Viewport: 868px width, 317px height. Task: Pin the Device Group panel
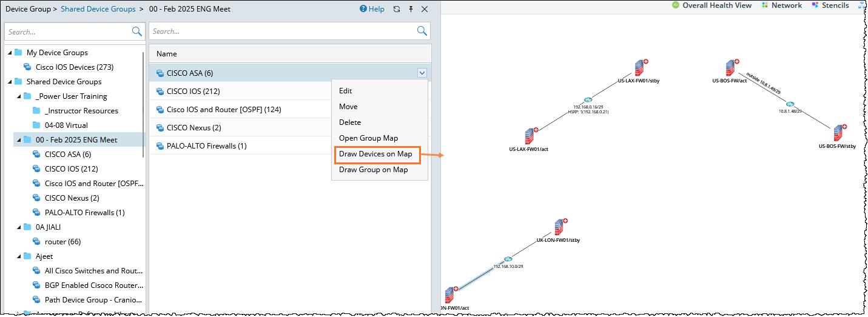click(x=411, y=9)
